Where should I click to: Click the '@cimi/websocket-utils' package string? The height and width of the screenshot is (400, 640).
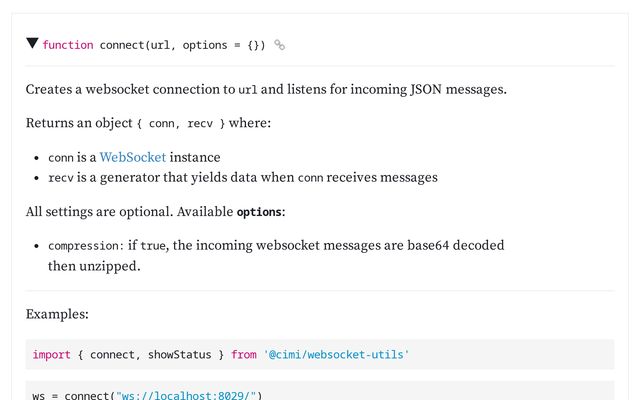336,354
